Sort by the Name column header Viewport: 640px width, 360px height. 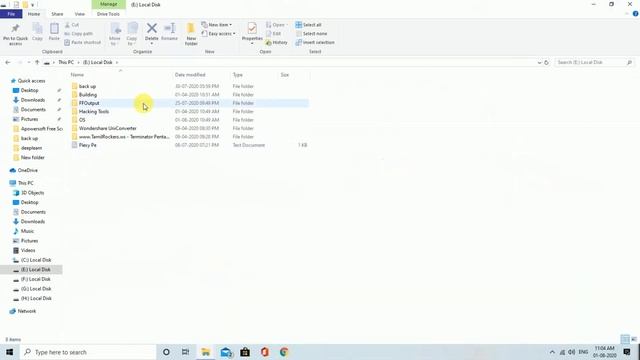(x=77, y=75)
